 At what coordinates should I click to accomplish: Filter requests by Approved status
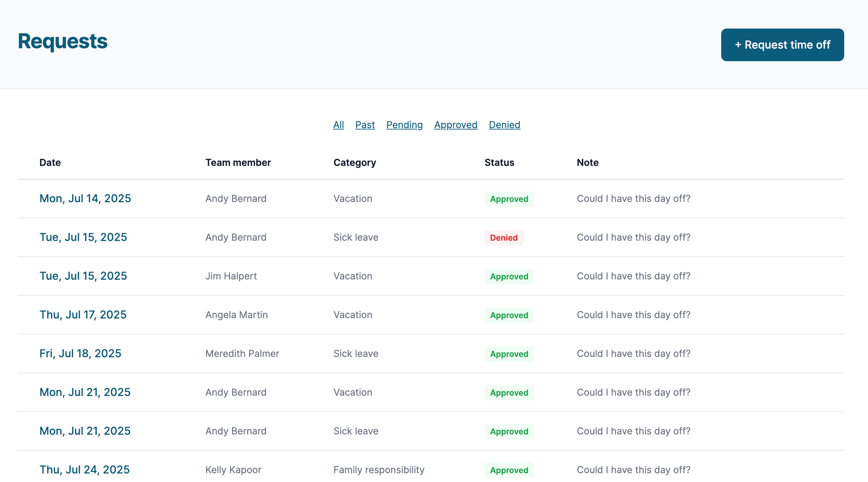pyautogui.click(x=456, y=125)
